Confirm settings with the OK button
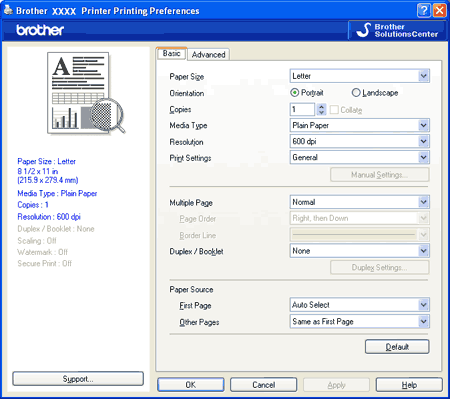 (x=191, y=385)
